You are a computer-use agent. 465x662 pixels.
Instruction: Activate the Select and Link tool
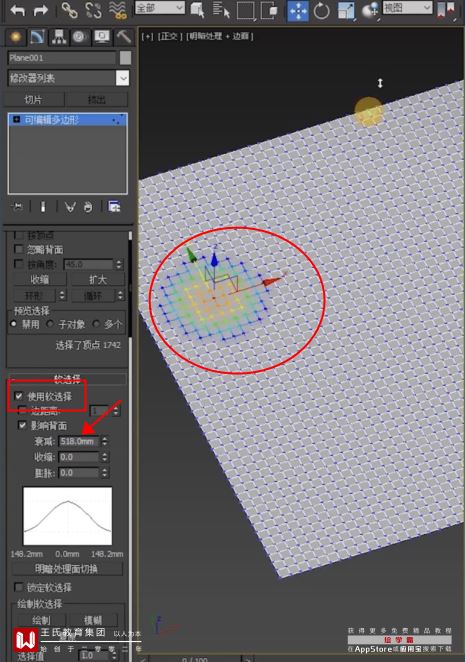click(70, 10)
